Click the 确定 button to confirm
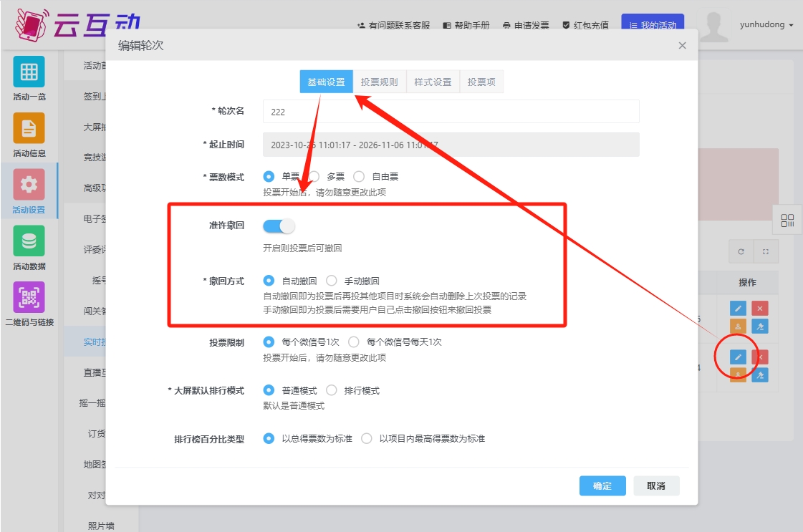 (x=602, y=485)
